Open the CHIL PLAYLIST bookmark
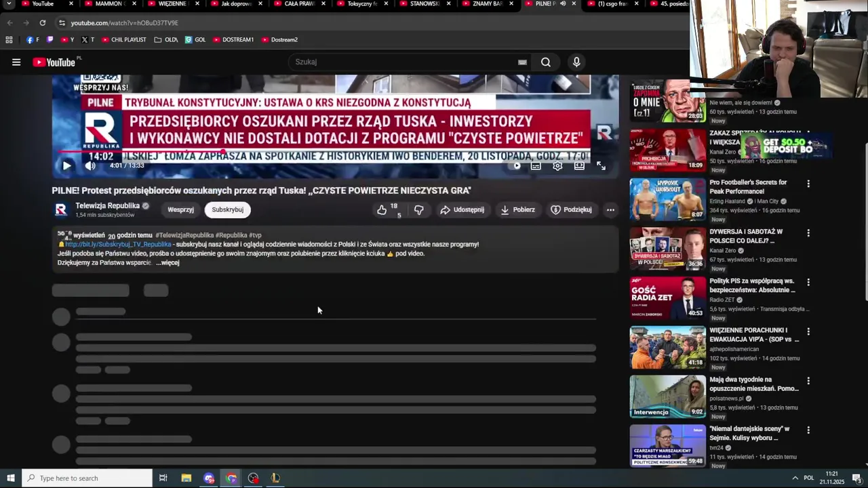 tap(124, 40)
